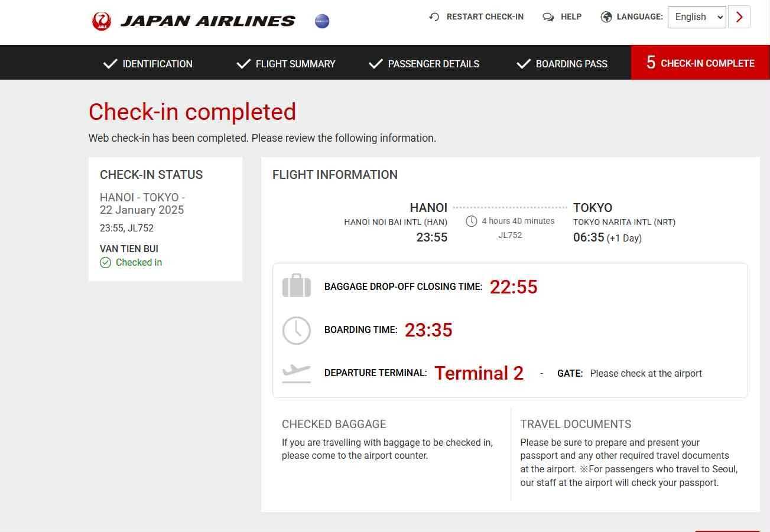Click the restart check-in arrow icon
770x532 pixels.
pyautogui.click(x=434, y=17)
